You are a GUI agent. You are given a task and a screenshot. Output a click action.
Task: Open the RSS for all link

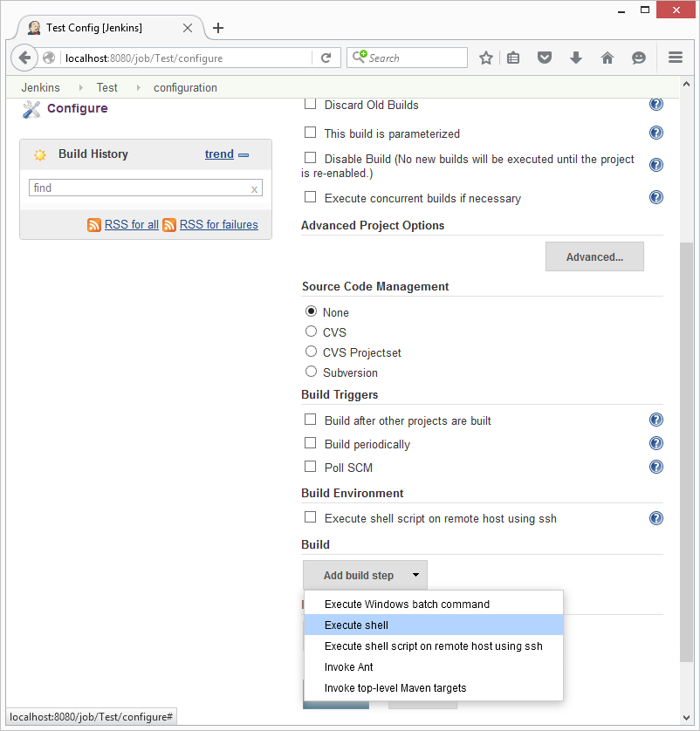pyautogui.click(x=132, y=225)
